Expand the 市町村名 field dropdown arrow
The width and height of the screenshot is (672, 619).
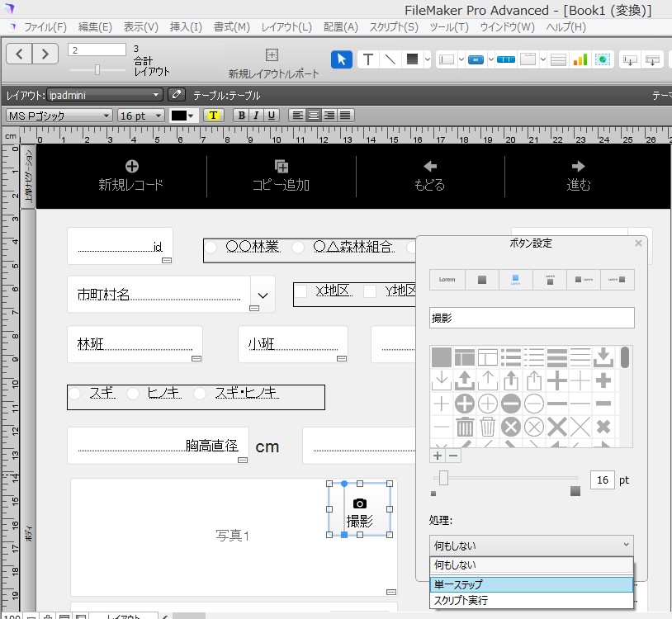pyautogui.click(x=263, y=295)
